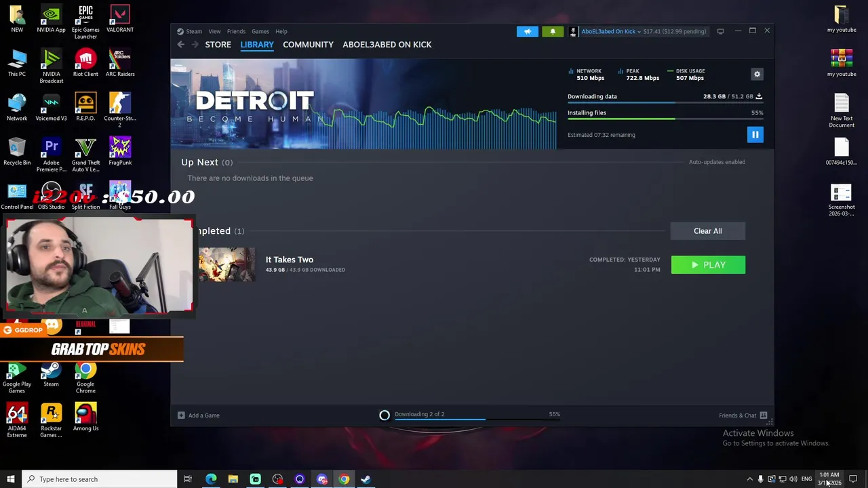The height and width of the screenshot is (488, 868).
Task: Click the wallet balance $17.41
Action: click(x=652, y=31)
